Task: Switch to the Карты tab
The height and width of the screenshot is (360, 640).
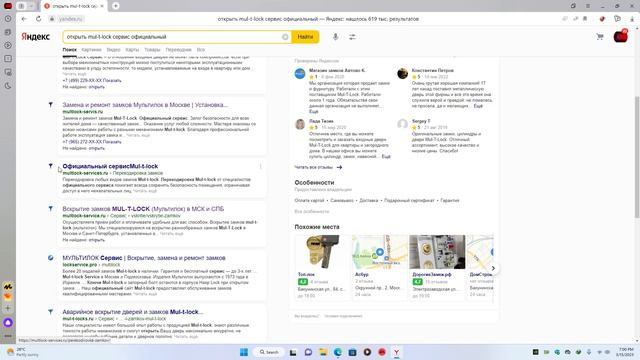Action: click(x=132, y=50)
